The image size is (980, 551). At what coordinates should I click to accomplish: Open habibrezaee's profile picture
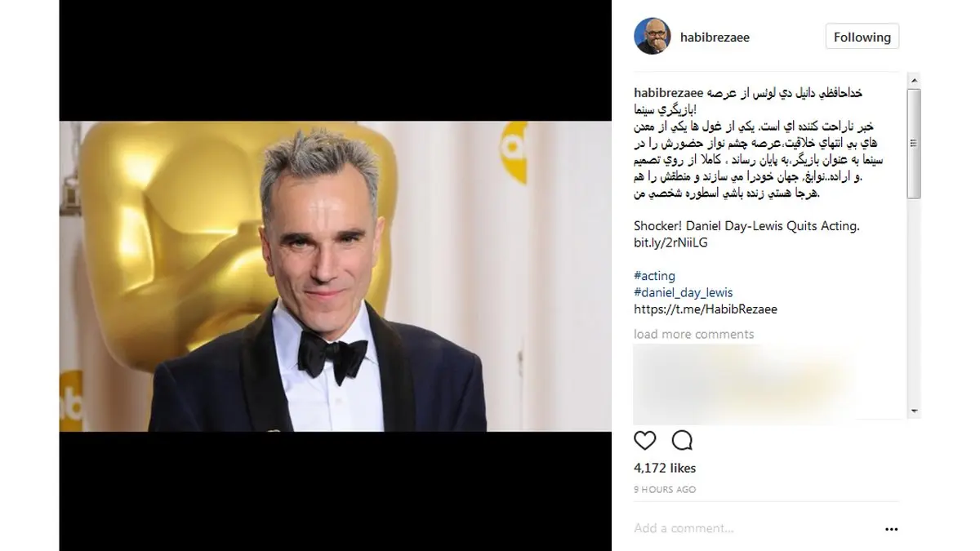652,37
